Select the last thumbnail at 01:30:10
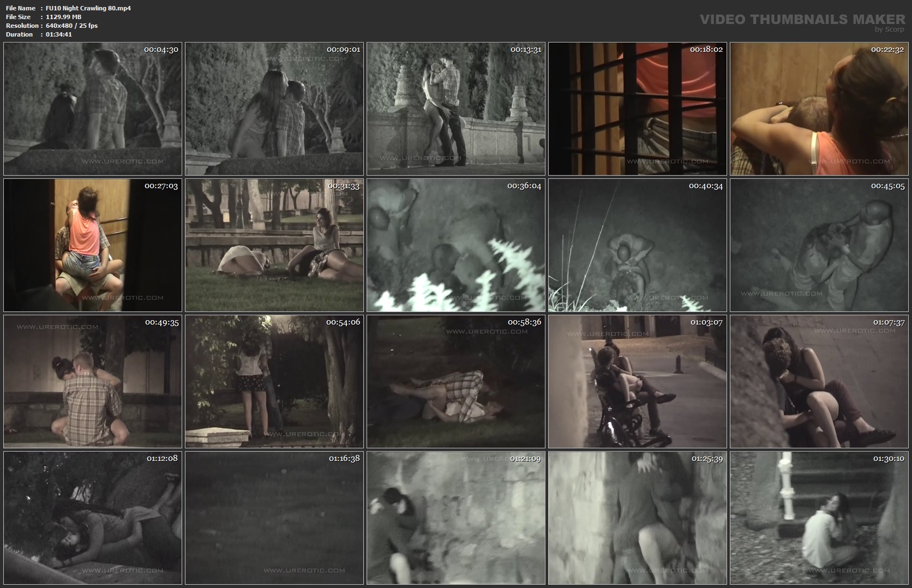 point(819,518)
